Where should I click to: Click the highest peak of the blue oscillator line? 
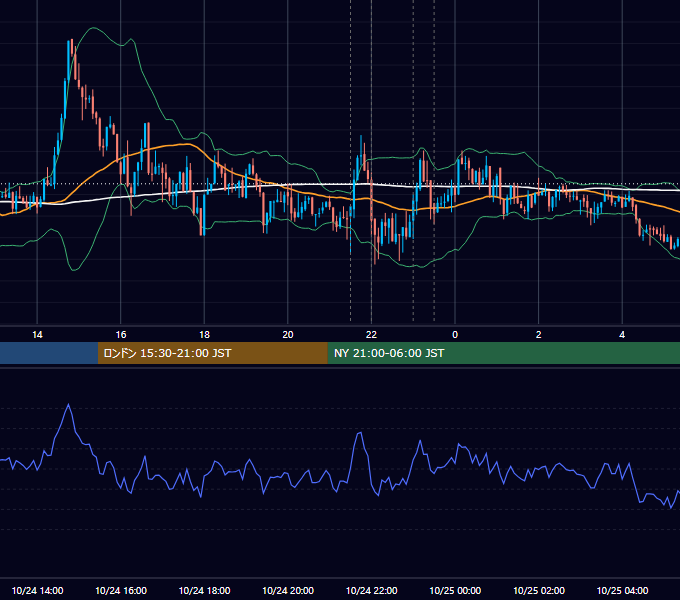(x=69, y=404)
